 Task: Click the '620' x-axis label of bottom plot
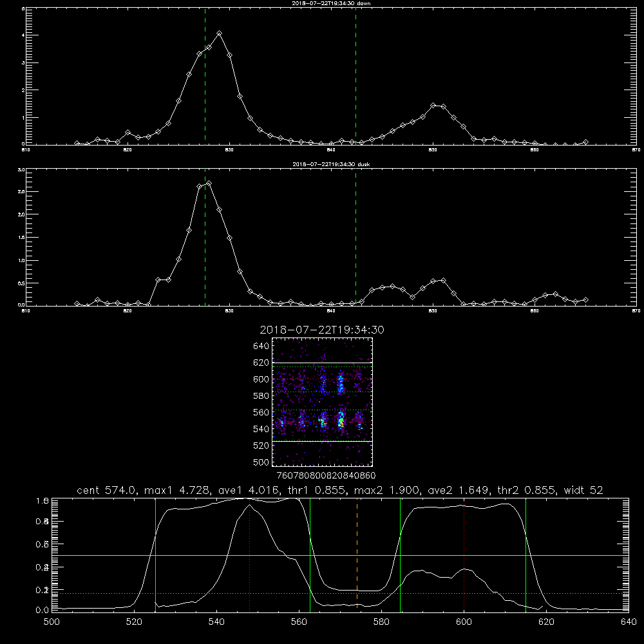pyautogui.click(x=546, y=622)
